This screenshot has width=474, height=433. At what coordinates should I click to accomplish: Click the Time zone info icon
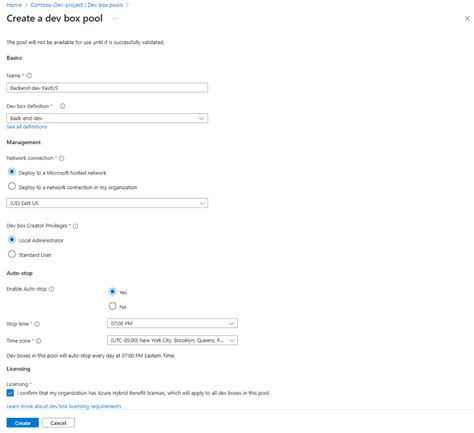point(39,341)
